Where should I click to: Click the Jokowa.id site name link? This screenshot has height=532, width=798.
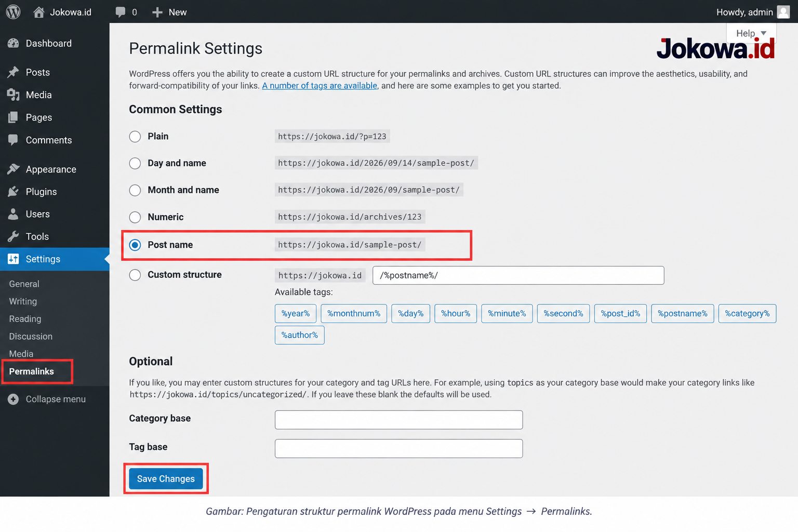[x=71, y=12]
